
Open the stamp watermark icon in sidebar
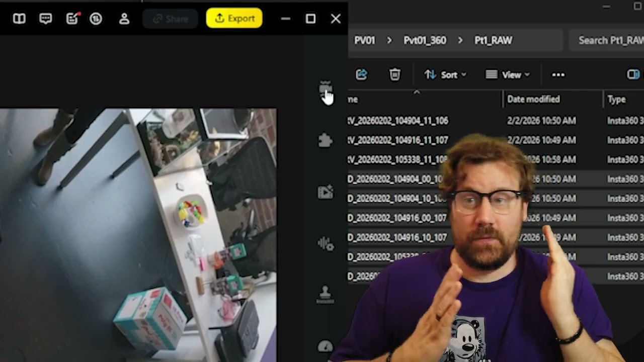coord(325,295)
